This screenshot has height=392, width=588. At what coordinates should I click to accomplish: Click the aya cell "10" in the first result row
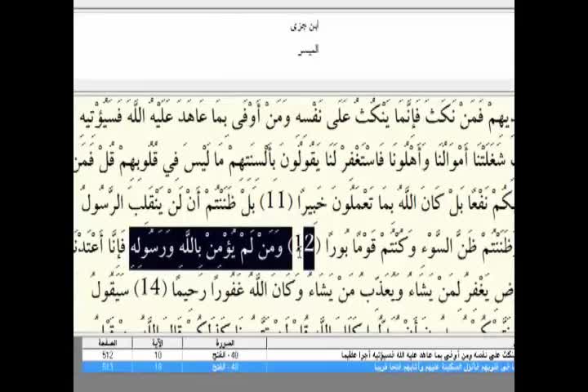(x=158, y=355)
